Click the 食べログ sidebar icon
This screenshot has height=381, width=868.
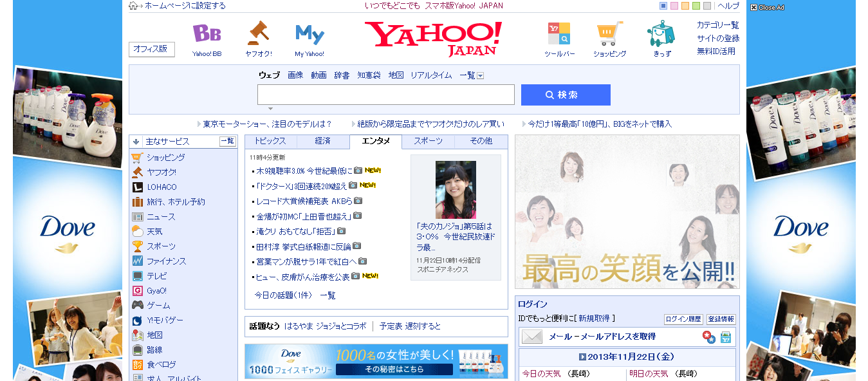pyautogui.click(x=137, y=365)
